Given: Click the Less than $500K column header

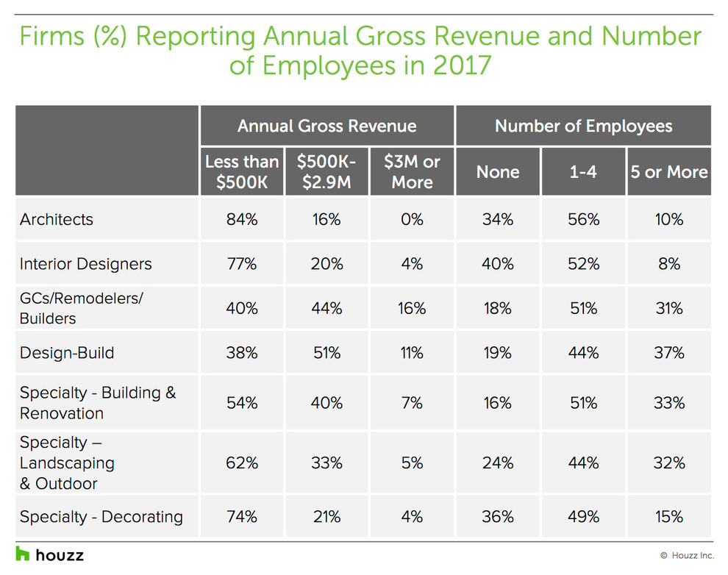Looking at the screenshot, I should [242, 172].
